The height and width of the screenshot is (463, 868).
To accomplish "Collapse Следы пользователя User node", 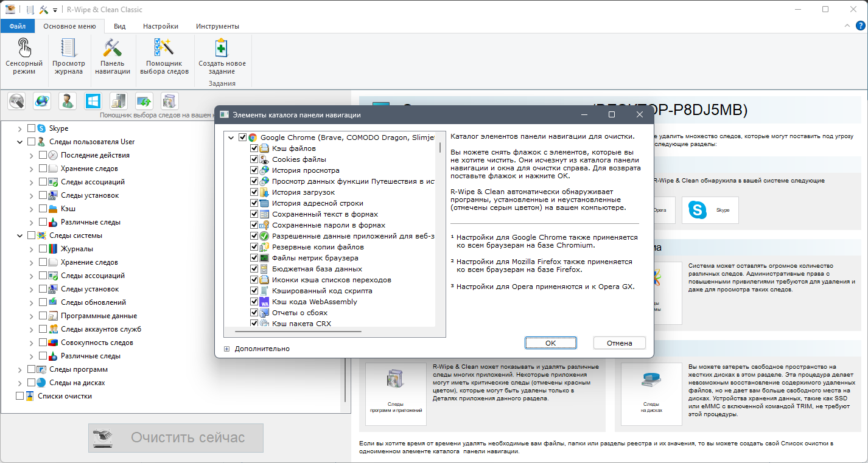I will pyautogui.click(x=19, y=142).
